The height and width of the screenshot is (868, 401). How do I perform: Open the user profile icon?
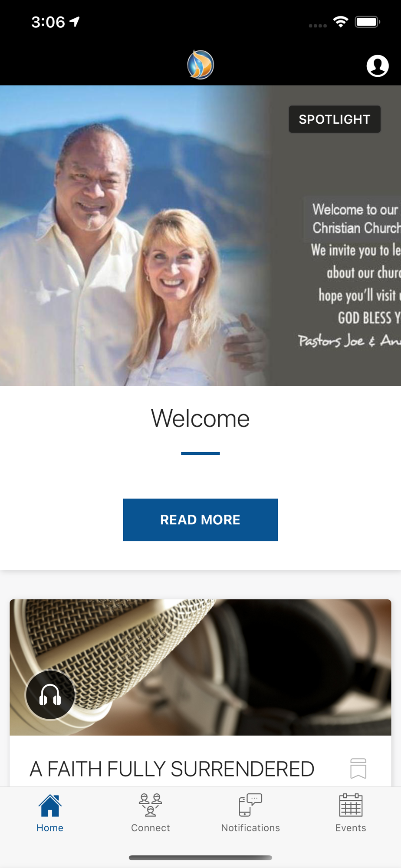click(x=378, y=66)
